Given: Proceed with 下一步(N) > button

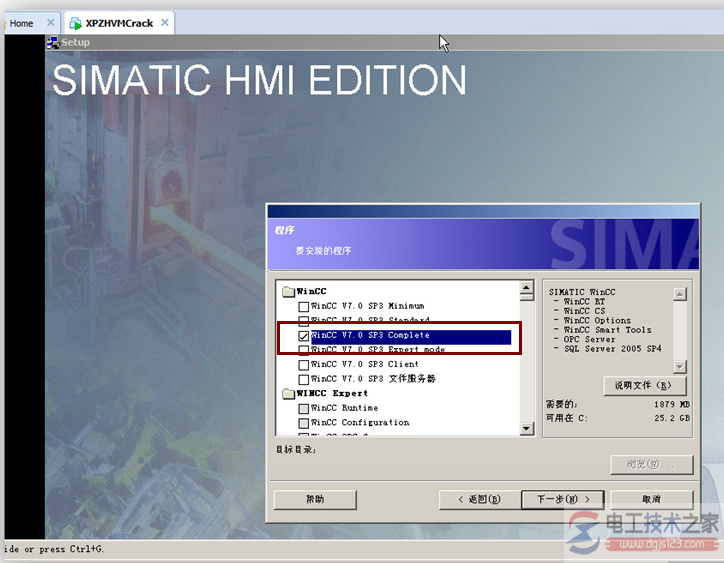Looking at the screenshot, I should [563, 499].
